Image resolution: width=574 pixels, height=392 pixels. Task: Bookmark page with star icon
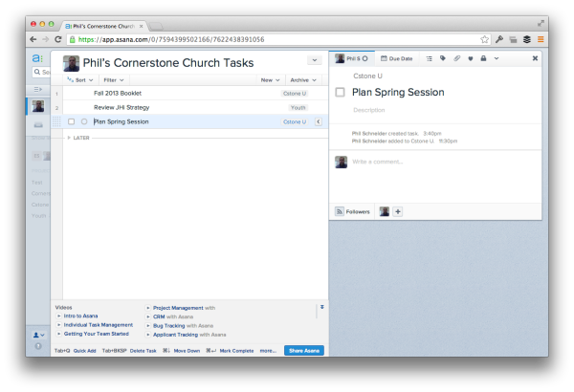pos(485,39)
